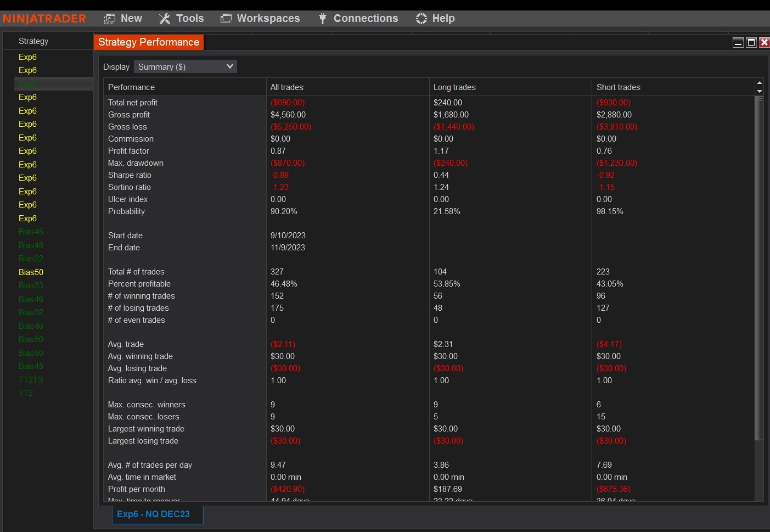Viewport: 770px width, 532px height.
Task: Click the NinjaTrader logo
Action: (x=44, y=19)
